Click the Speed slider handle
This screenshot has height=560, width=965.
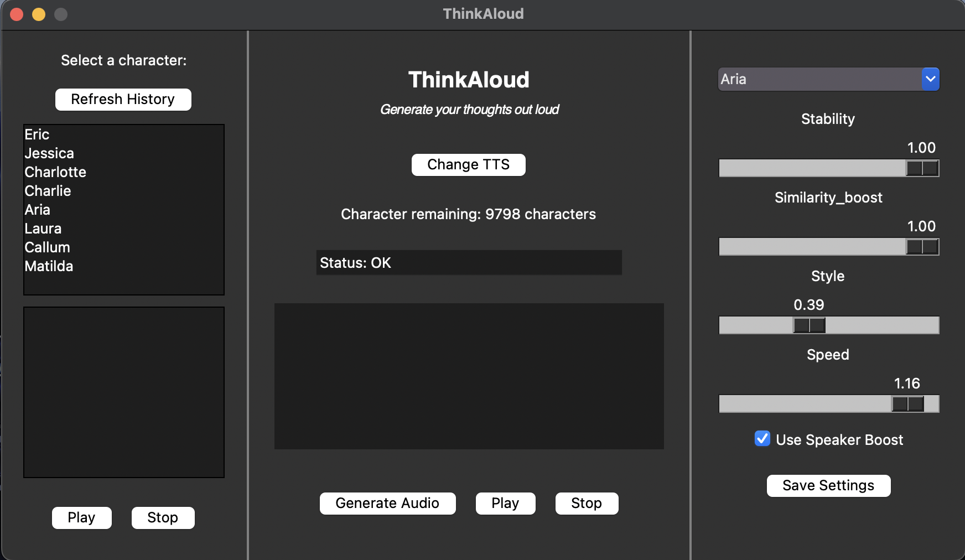pos(908,404)
